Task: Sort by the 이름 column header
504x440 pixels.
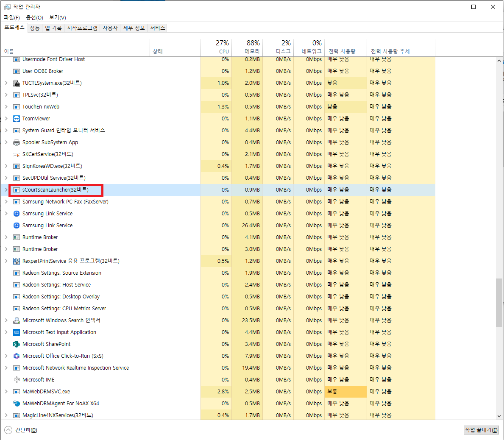Action: (x=75, y=47)
